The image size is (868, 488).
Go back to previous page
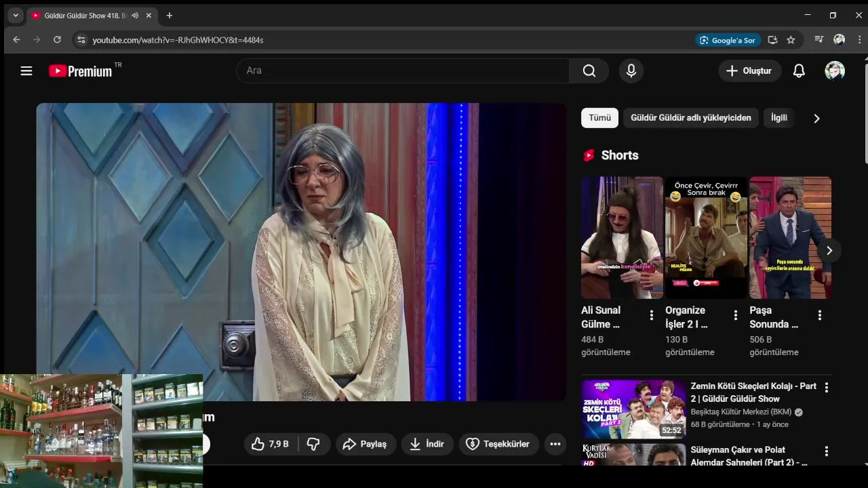[x=16, y=40]
